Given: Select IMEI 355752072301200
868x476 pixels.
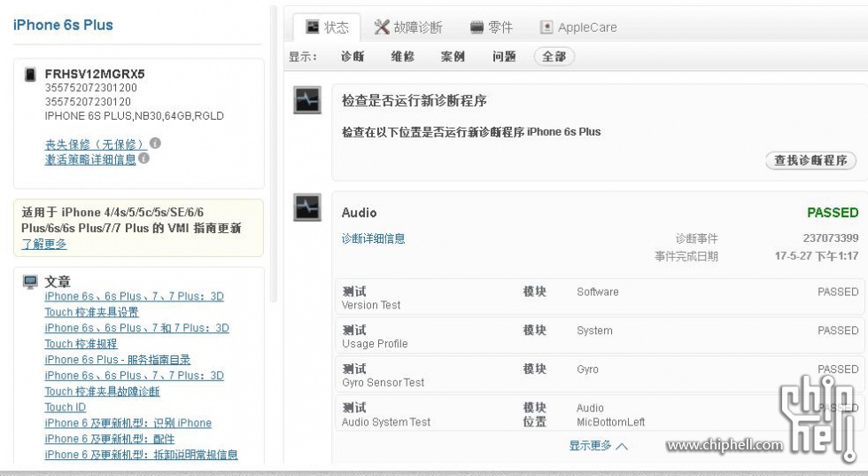Looking at the screenshot, I should (90, 88).
